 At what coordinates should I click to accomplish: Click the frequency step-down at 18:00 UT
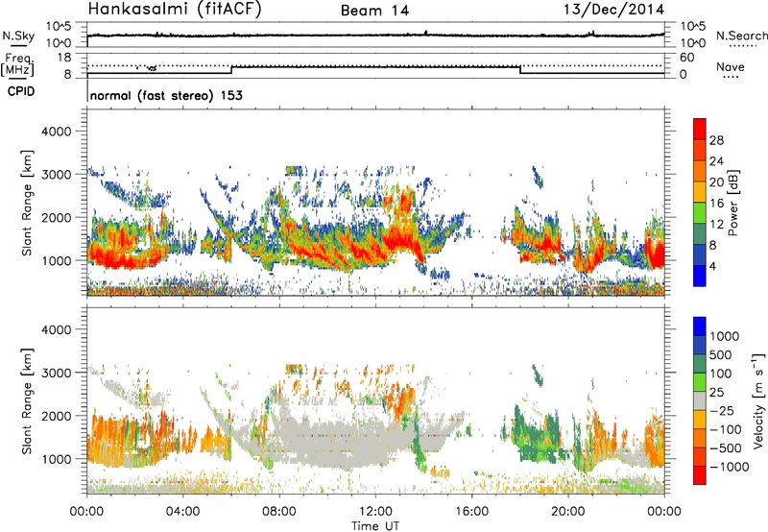(x=520, y=70)
